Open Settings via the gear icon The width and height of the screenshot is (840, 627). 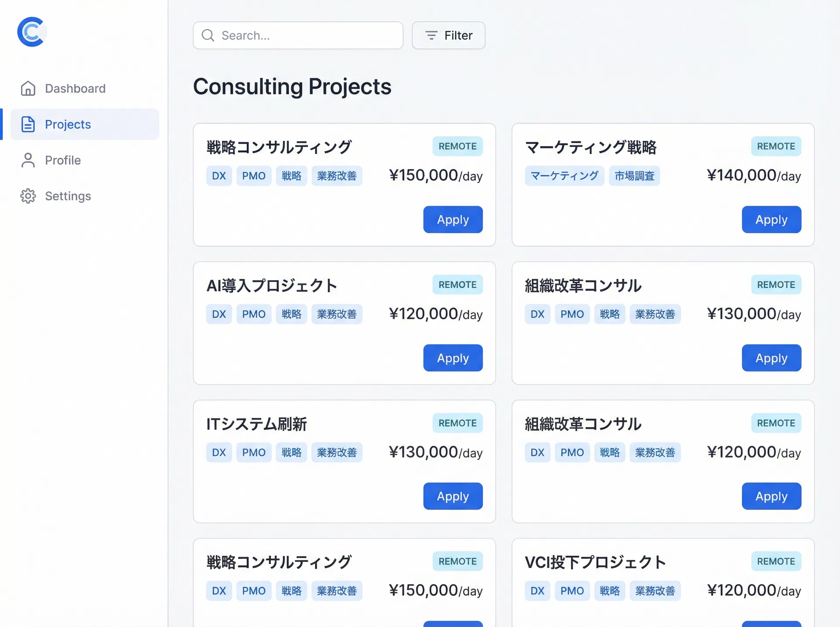[x=28, y=196]
